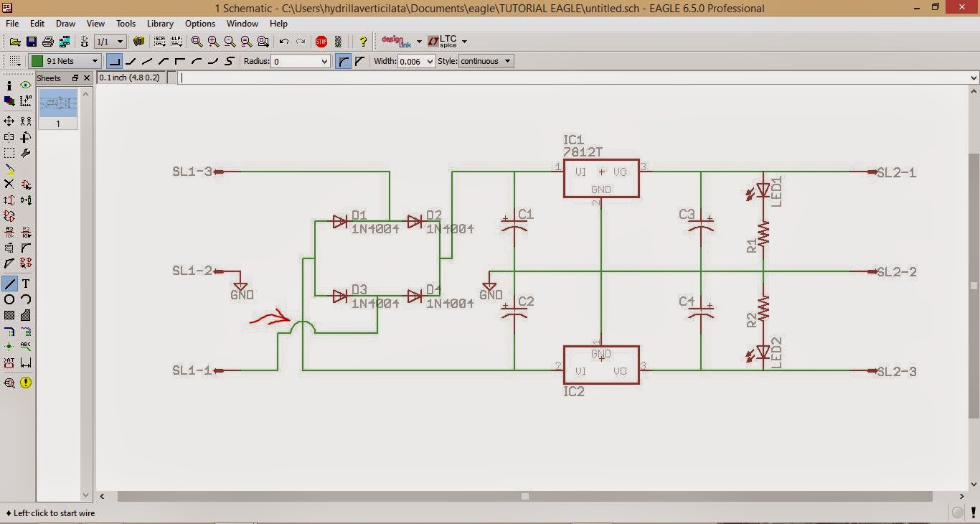The width and height of the screenshot is (980, 524).
Task: Click the LTC spice button
Action: tap(443, 41)
